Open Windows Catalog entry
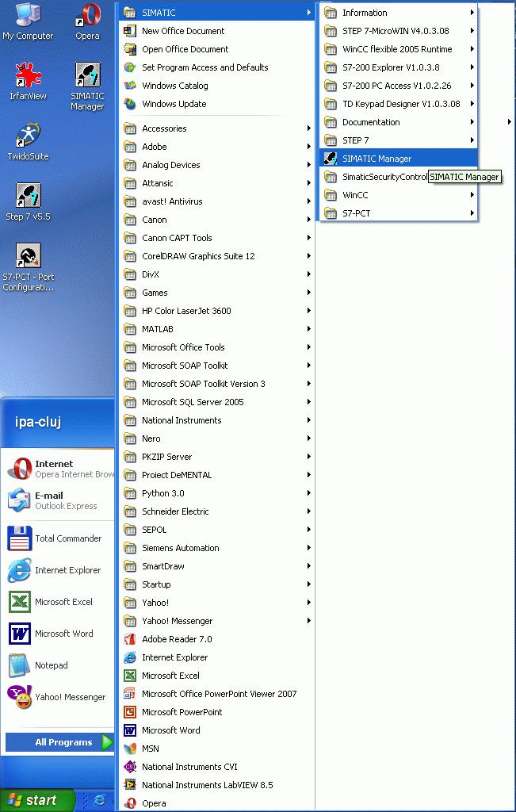Viewport: 516px width, 812px height. tap(216, 86)
